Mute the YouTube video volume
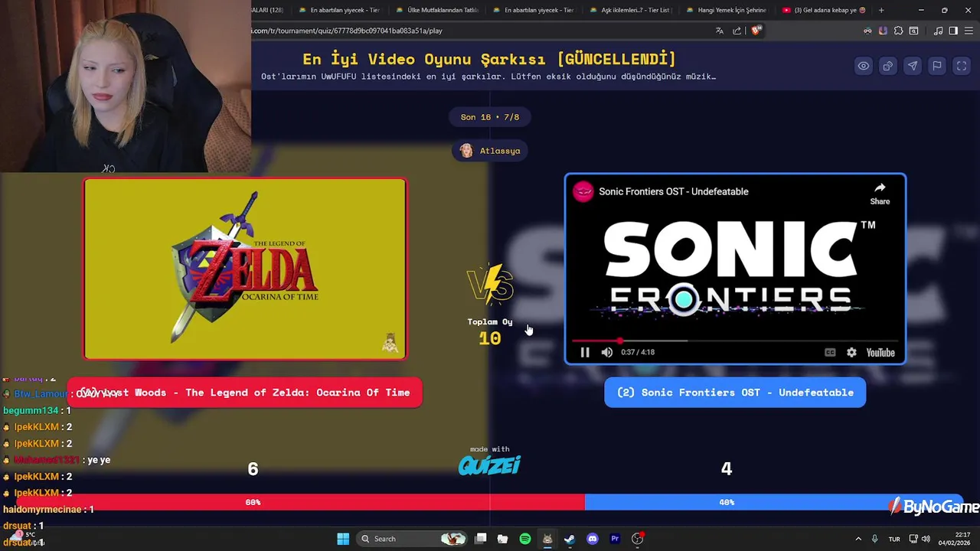Image resolution: width=980 pixels, height=551 pixels. coord(607,352)
